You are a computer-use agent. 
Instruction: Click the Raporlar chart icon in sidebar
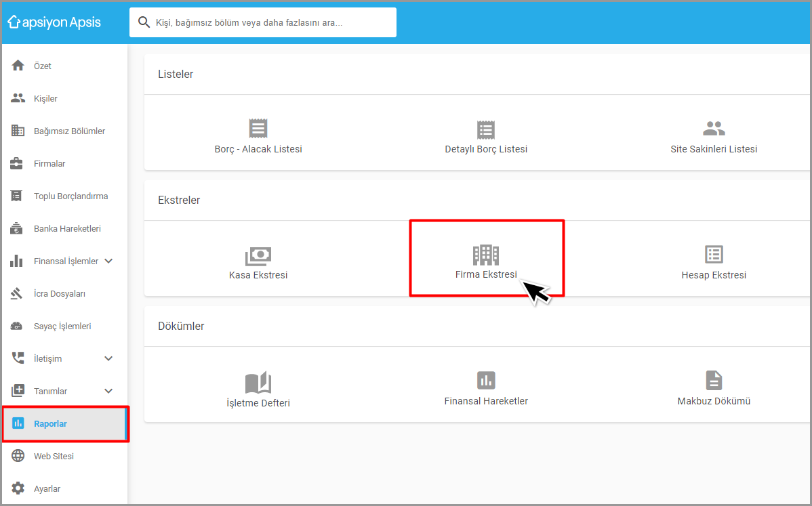[18, 423]
